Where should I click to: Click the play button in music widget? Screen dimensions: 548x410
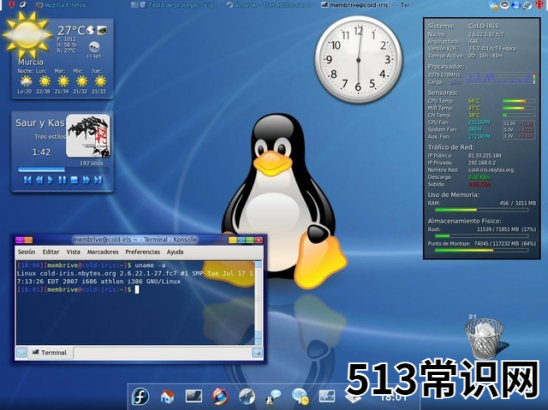point(50,180)
